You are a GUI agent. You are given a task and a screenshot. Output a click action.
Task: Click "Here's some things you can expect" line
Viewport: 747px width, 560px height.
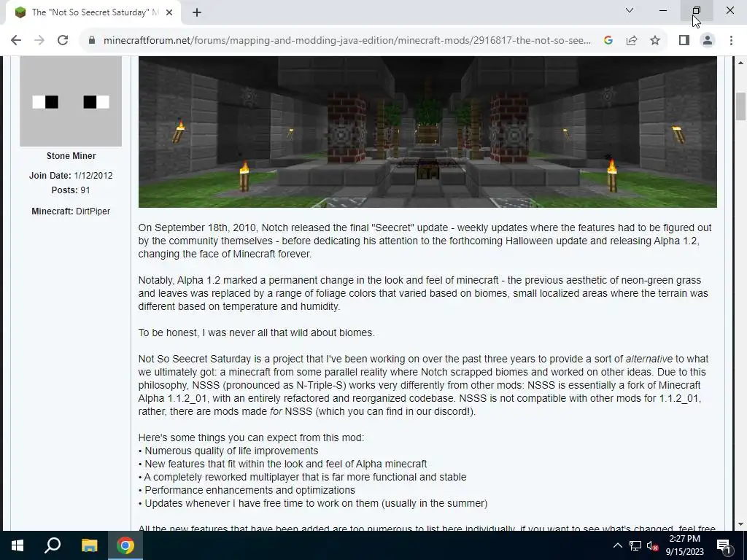click(251, 437)
